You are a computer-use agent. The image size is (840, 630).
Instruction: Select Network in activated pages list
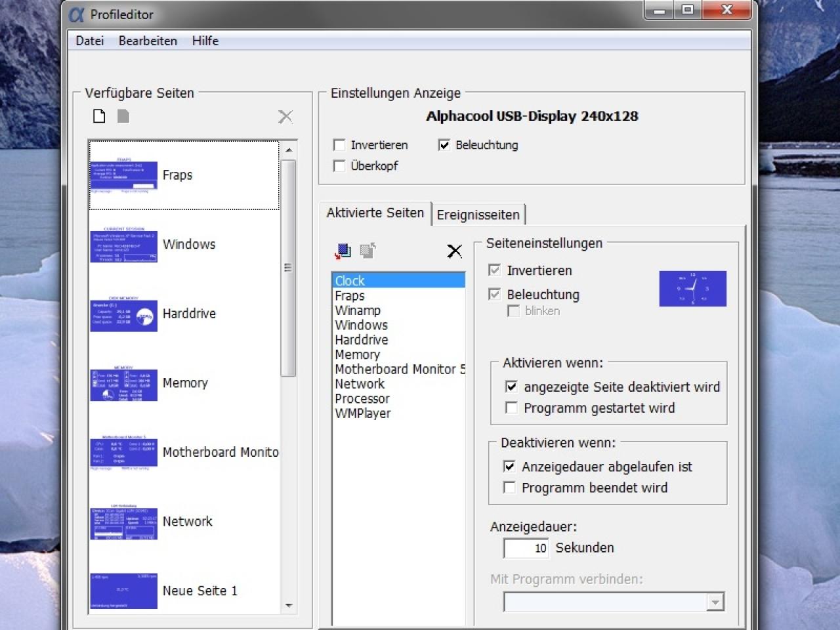pyautogui.click(x=398, y=384)
